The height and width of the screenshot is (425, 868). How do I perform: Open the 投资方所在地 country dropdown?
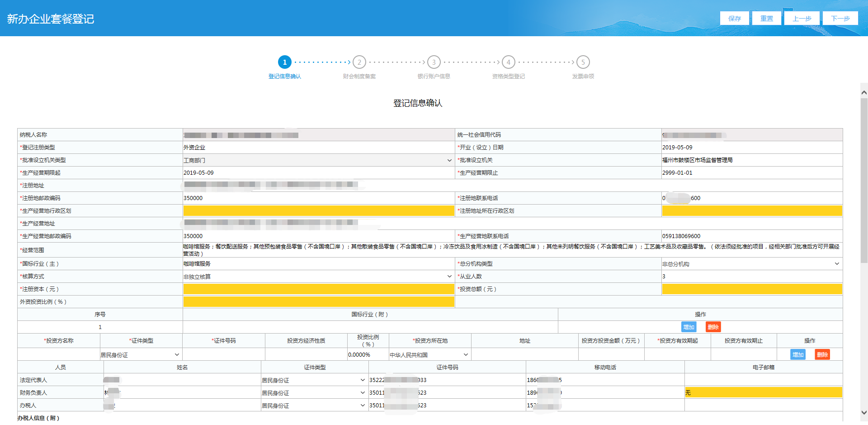click(x=429, y=355)
